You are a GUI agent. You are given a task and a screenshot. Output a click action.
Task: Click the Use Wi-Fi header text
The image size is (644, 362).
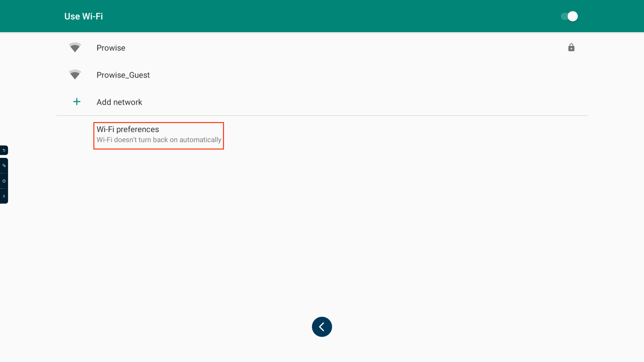click(83, 16)
